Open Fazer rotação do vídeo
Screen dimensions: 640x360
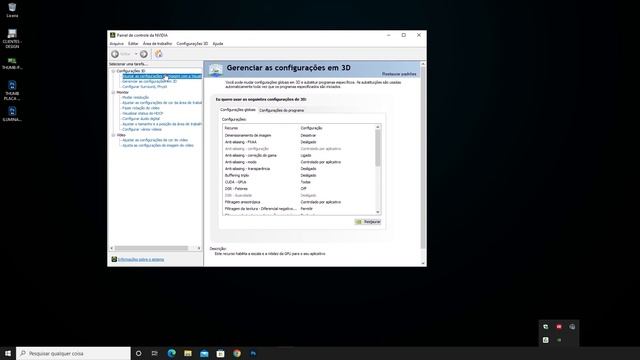point(141,108)
